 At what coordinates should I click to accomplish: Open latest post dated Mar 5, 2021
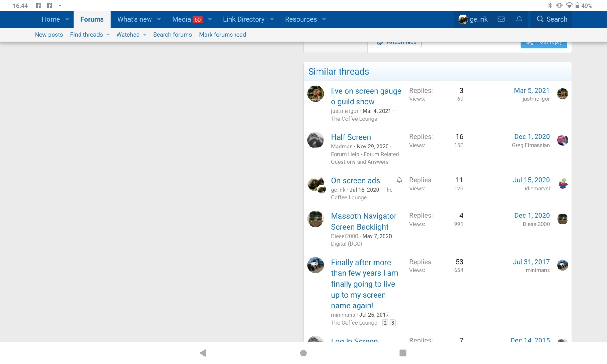(532, 90)
